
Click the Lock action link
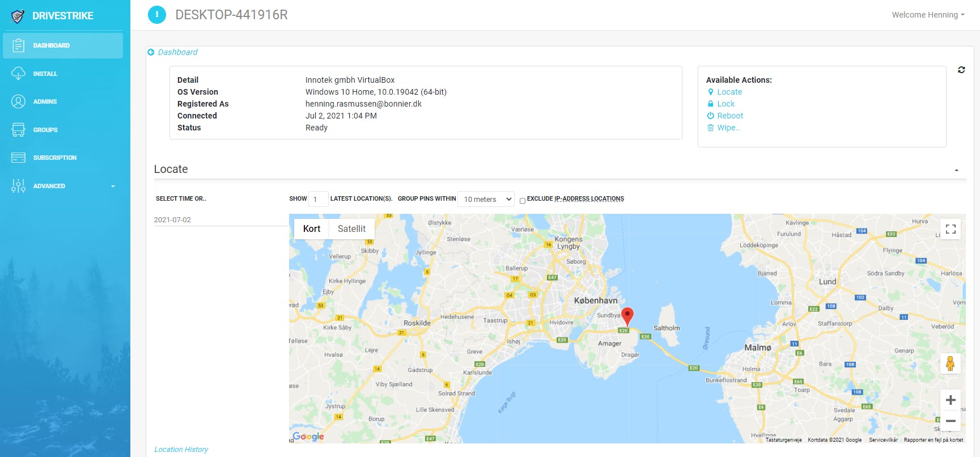[726, 104]
